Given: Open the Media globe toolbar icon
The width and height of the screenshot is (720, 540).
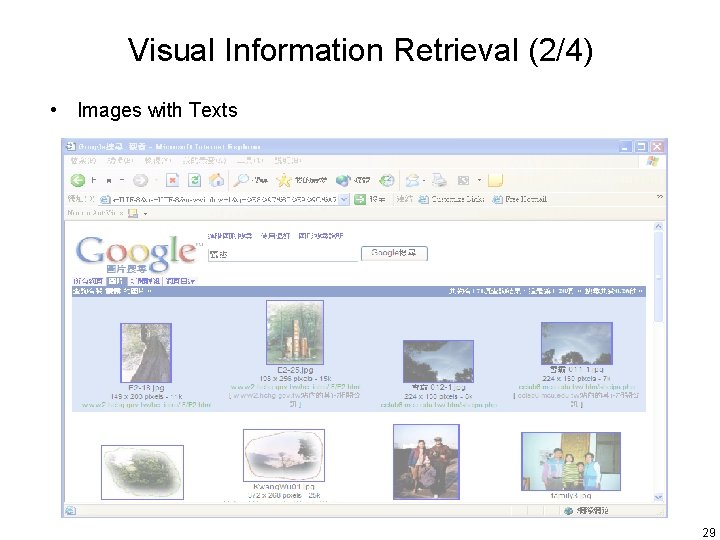Looking at the screenshot, I should point(343,180).
